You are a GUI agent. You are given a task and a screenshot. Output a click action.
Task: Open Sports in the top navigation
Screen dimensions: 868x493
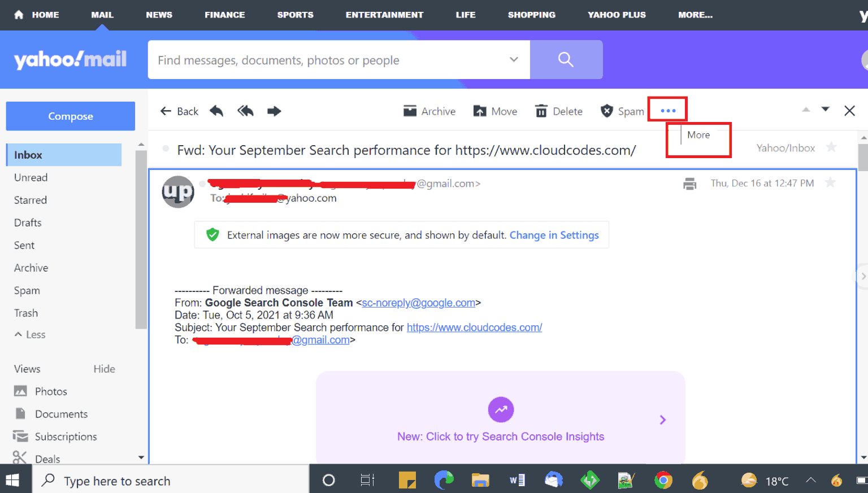[x=295, y=15]
